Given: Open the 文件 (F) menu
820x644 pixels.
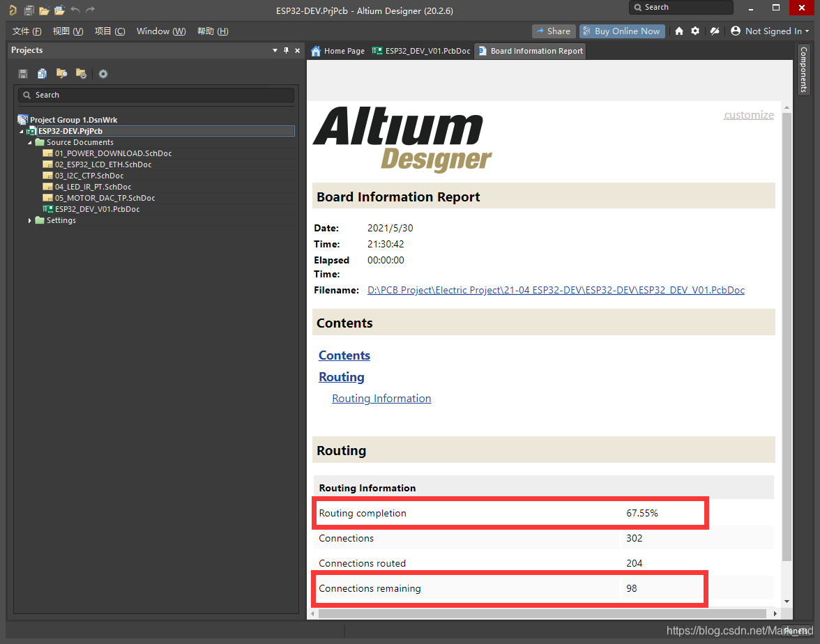Looking at the screenshot, I should (x=26, y=31).
